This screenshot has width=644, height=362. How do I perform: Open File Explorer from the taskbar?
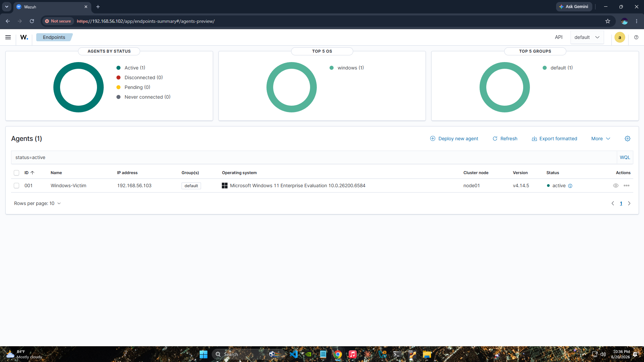click(x=427, y=354)
